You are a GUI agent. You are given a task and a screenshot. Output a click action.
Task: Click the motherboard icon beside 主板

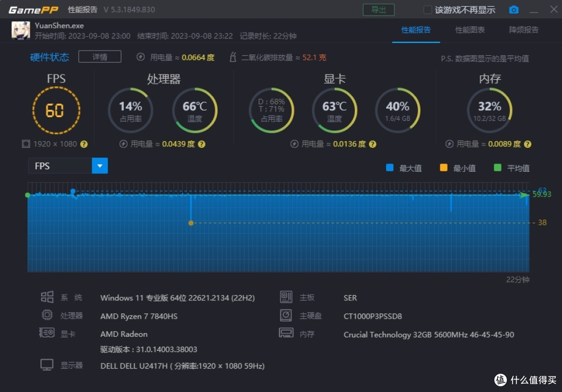tap(286, 297)
